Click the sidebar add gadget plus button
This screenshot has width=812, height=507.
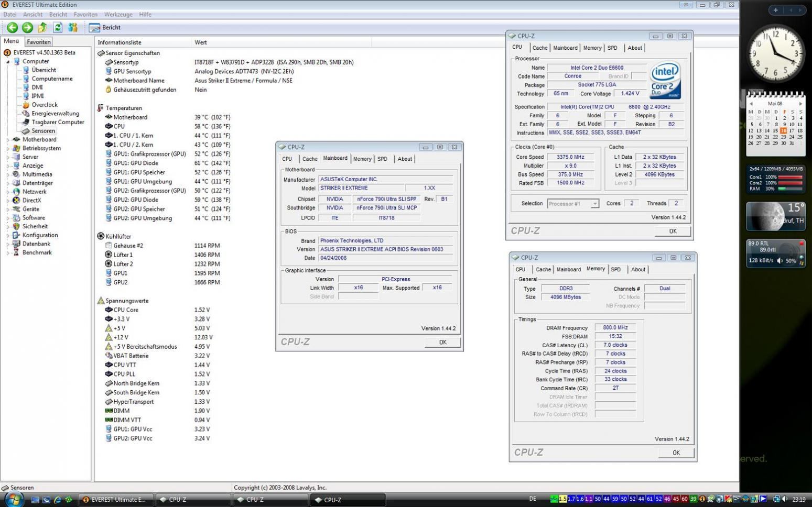[775, 10]
